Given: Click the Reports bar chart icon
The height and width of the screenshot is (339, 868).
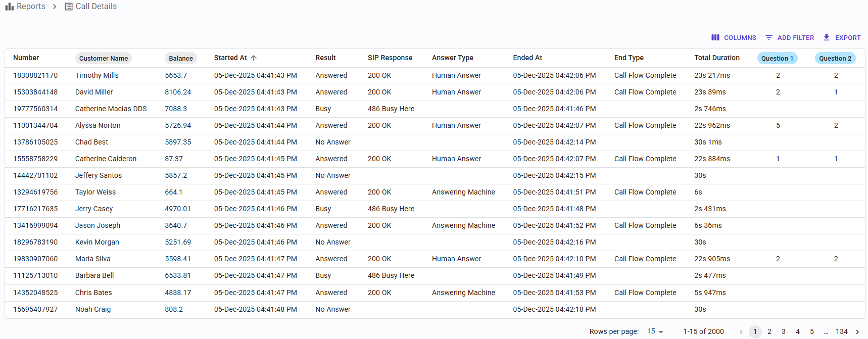Looking at the screenshot, I should tap(10, 7).
